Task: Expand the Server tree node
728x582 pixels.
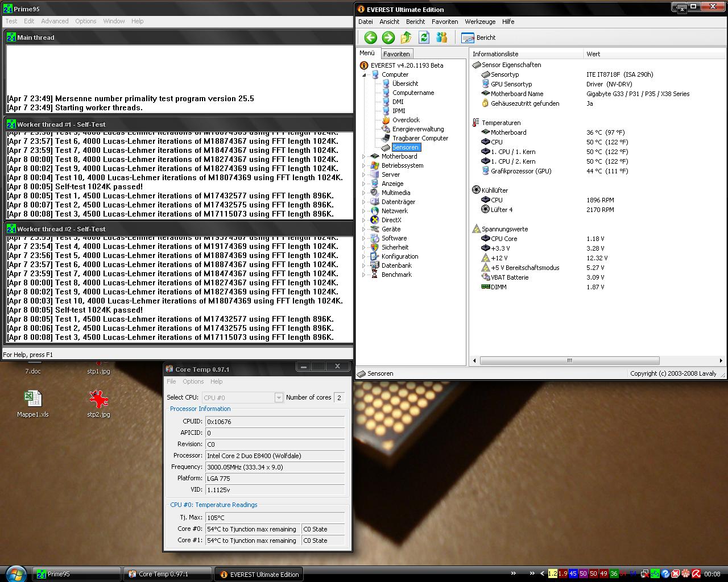Action: tap(364, 174)
